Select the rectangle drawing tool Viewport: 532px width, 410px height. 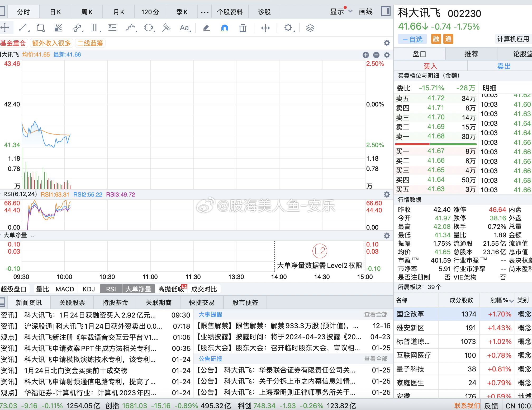tap(41, 27)
